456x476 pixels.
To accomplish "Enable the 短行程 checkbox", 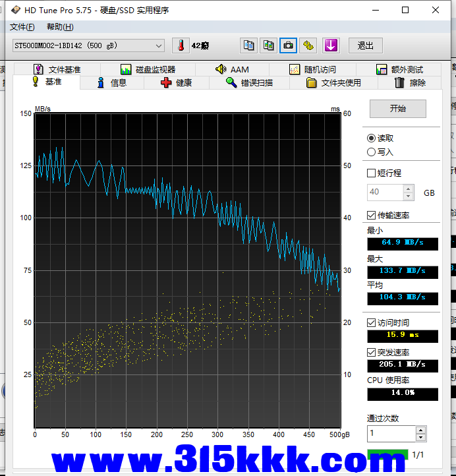I will point(372,173).
